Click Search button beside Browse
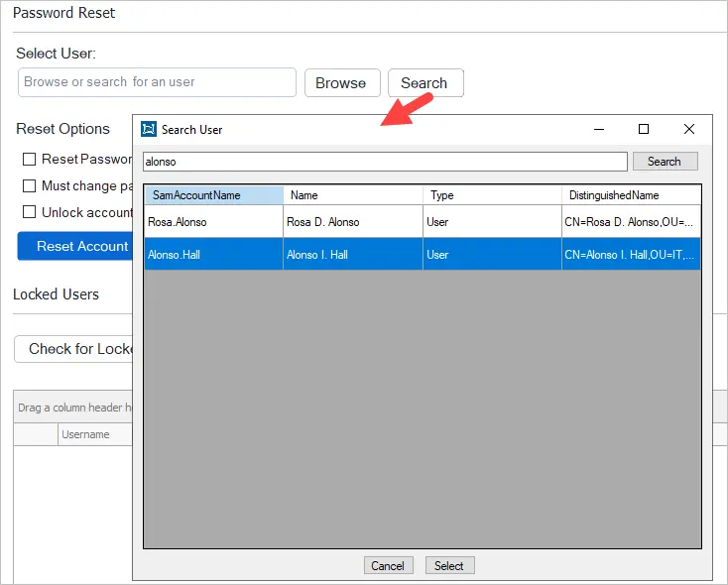 [x=425, y=82]
